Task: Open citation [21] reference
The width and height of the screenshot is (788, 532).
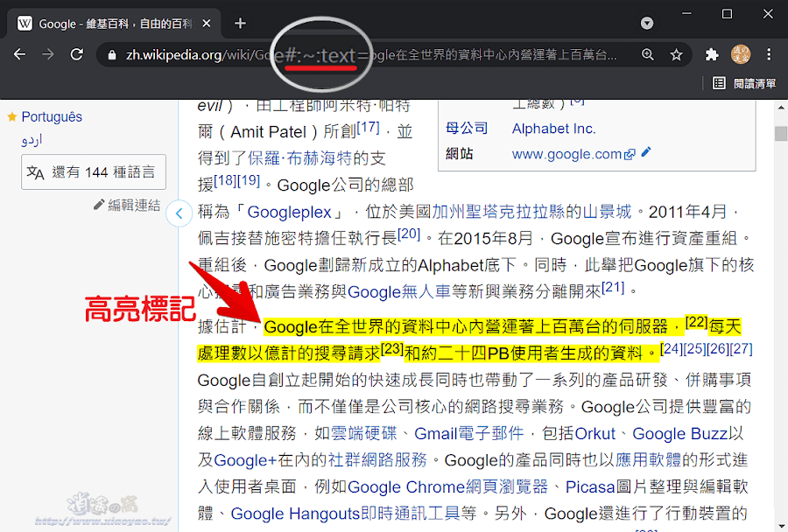Action: (x=613, y=287)
